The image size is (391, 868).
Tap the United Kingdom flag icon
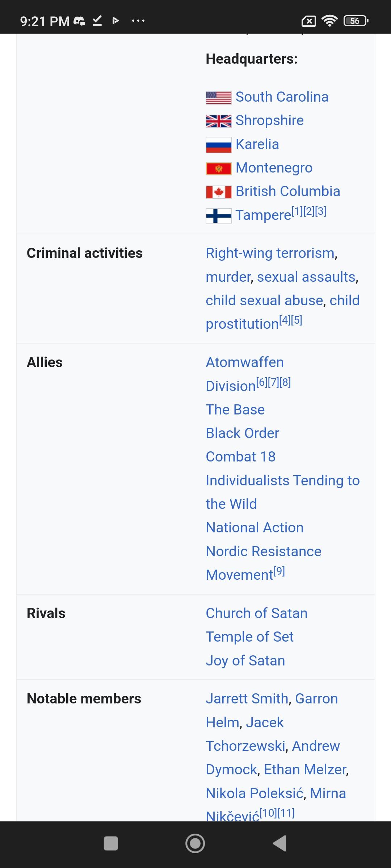pos(218,121)
